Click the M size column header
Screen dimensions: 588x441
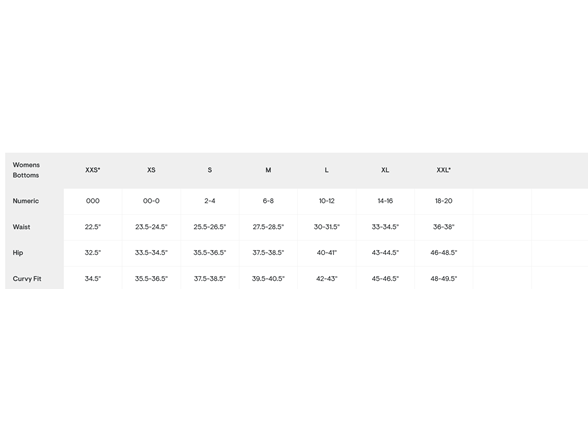268,170
